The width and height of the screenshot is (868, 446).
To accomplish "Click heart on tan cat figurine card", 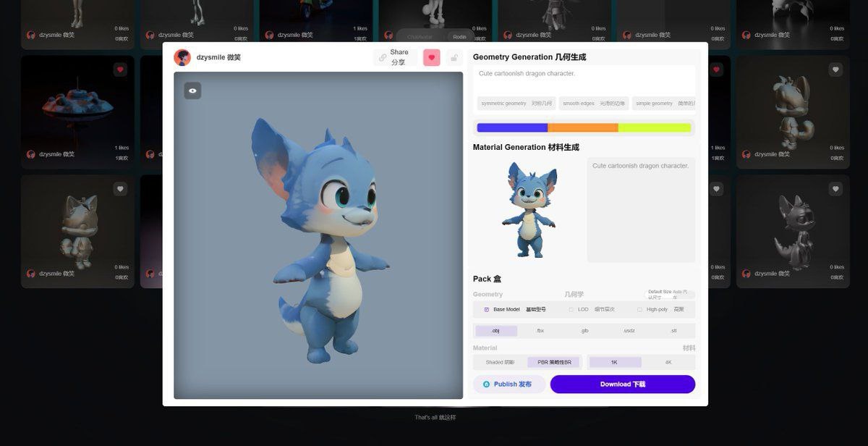I will 120,189.
